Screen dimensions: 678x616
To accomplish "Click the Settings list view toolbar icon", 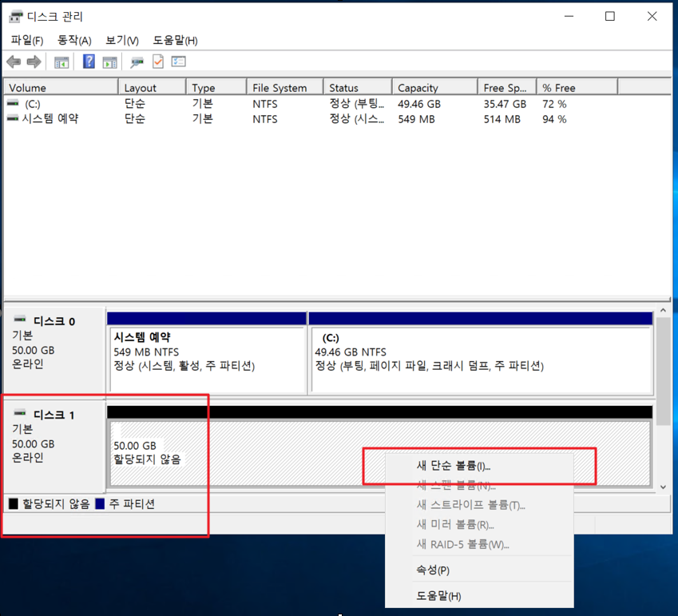I will pos(179,62).
